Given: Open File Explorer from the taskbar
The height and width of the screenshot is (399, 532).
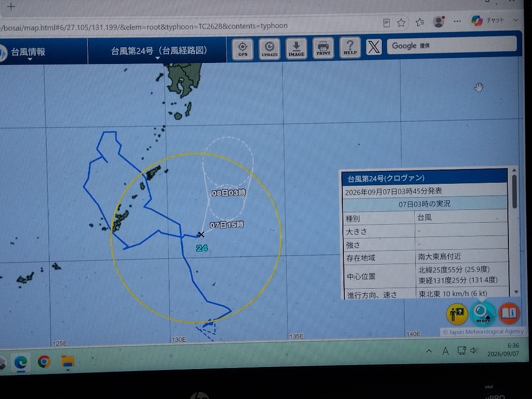Looking at the screenshot, I should [67, 361].
